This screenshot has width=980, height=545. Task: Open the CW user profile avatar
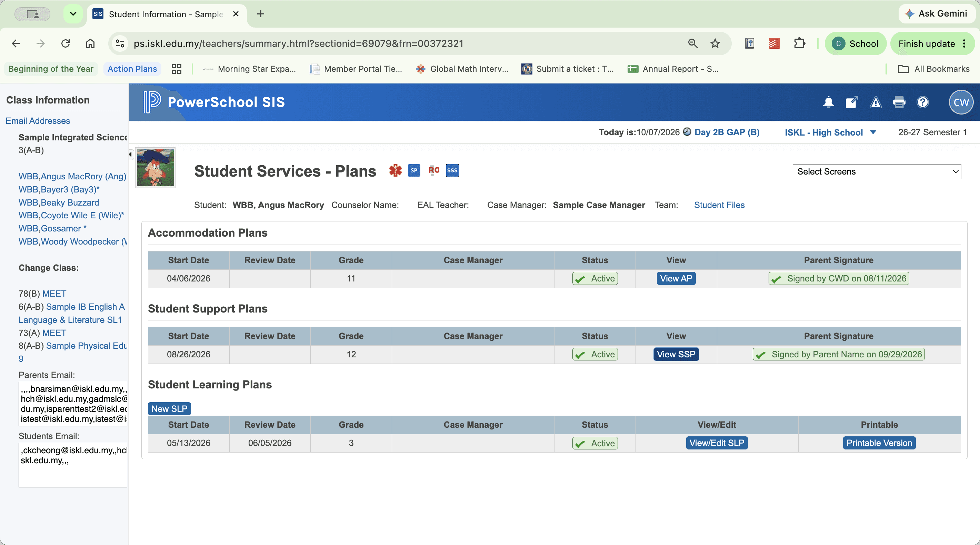(x=961, y=102)
